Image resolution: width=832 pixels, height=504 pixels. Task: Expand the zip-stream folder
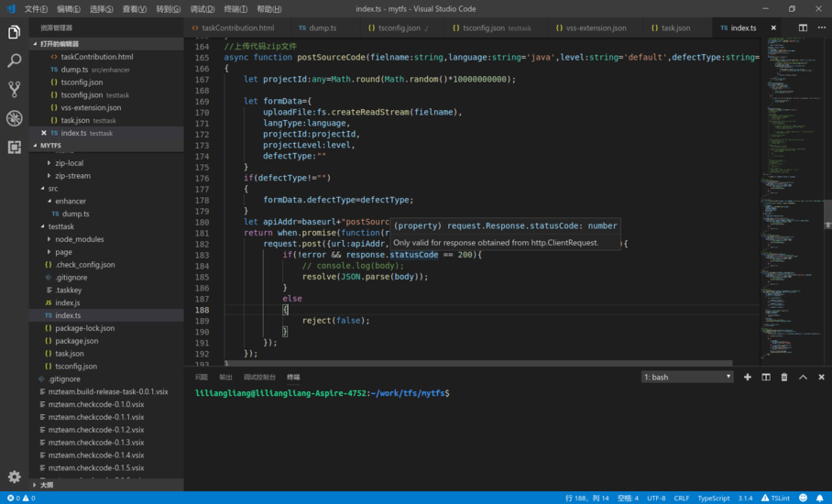pyautogui.click(x=72, y=176)
